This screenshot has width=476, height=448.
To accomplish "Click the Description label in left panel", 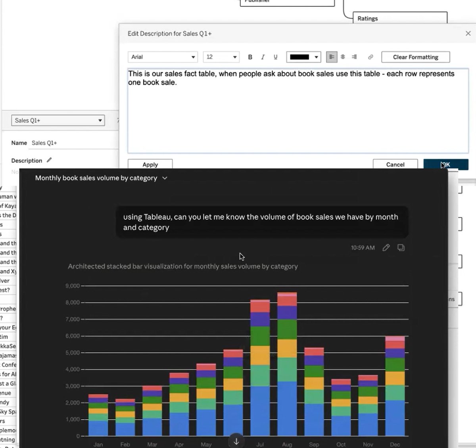I will 27,161.
